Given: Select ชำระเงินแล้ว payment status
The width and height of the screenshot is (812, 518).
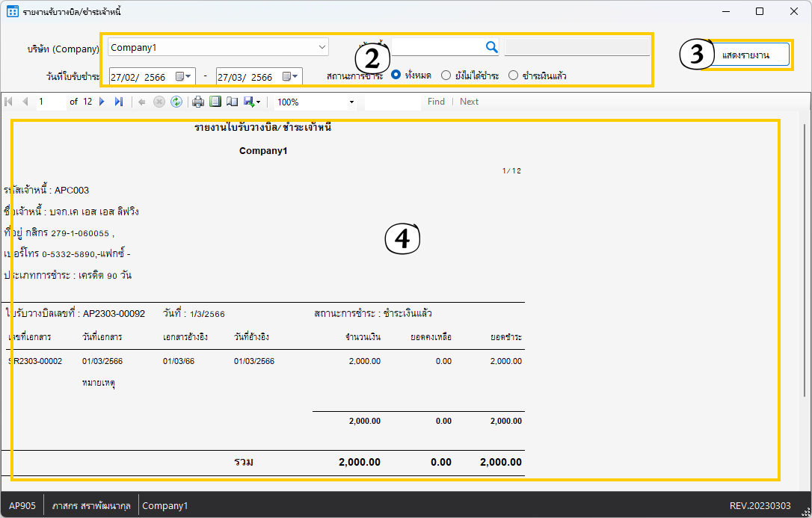Looking at the screenshot, I should 513,75.
